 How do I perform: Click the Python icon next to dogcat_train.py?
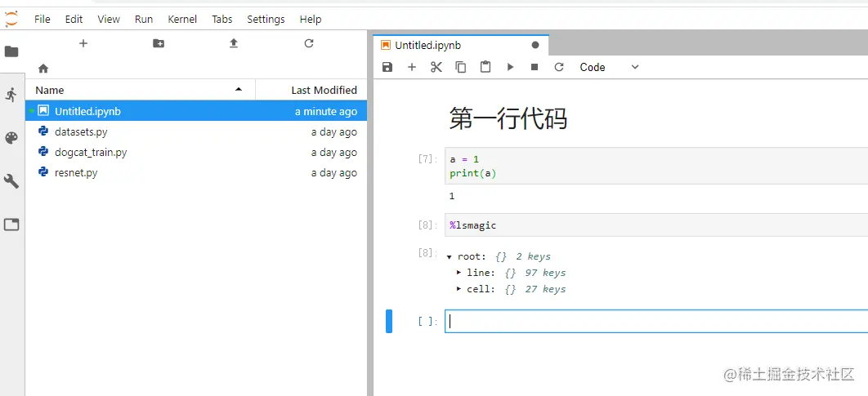click(43, 152)
